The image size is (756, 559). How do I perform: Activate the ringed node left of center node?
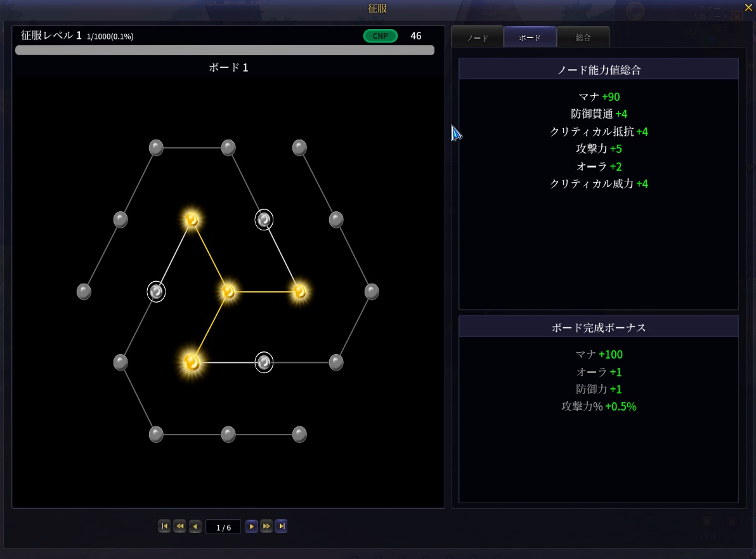click(x=156, y=292)
